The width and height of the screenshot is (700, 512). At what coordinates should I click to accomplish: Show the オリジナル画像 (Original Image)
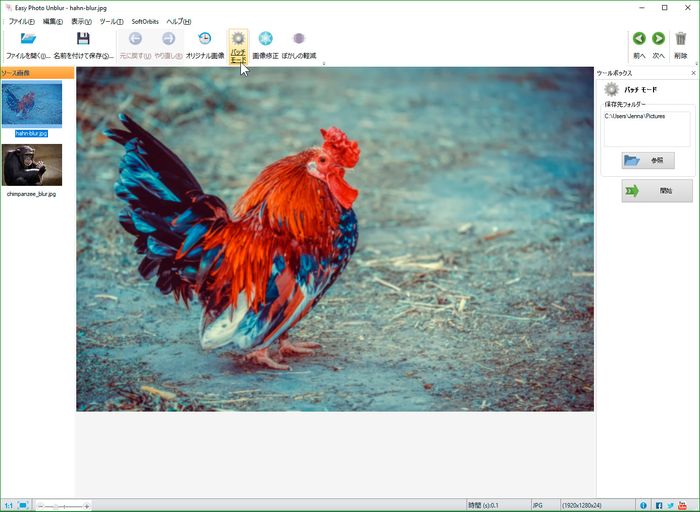pos(204,40)
